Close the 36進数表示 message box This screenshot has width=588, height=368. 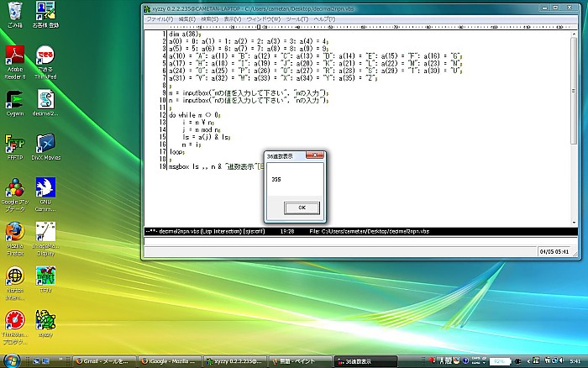tap(315, 155)
